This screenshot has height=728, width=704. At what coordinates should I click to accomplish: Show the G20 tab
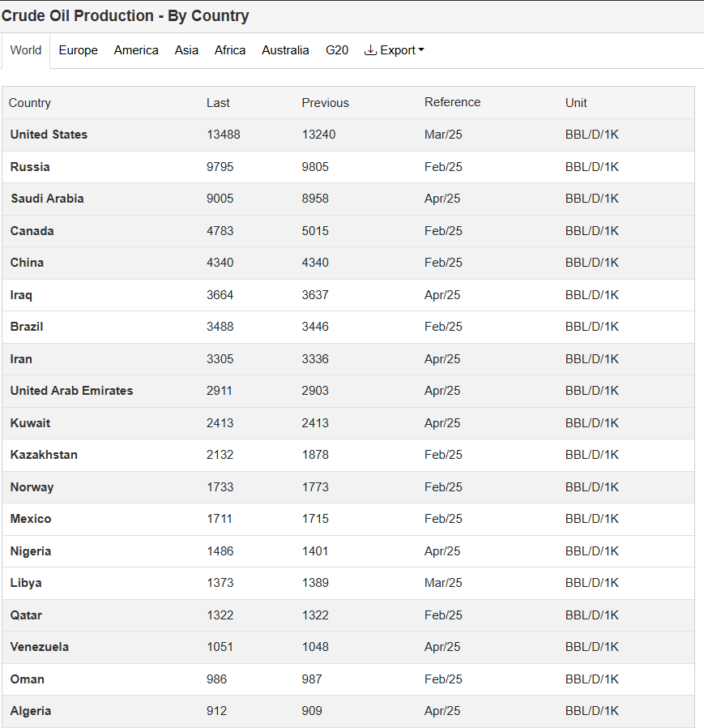tap(337, 50)
